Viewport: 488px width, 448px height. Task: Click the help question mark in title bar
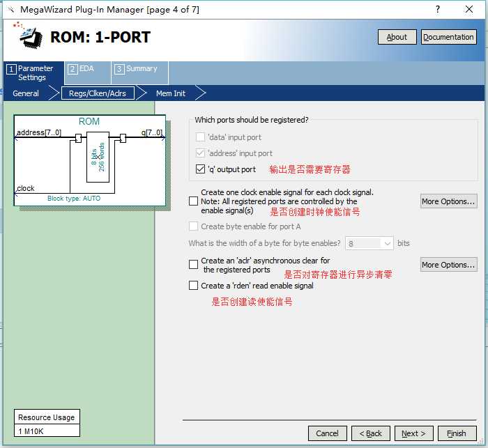click(438, 9)
